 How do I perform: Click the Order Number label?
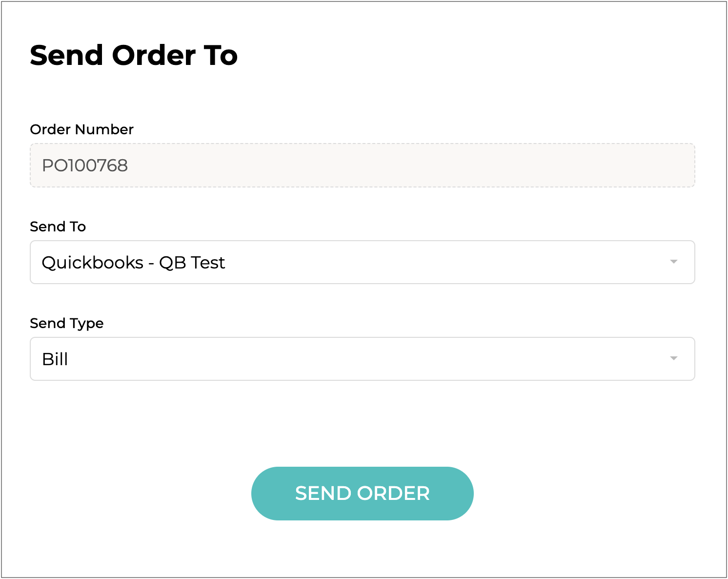[81, 129]
